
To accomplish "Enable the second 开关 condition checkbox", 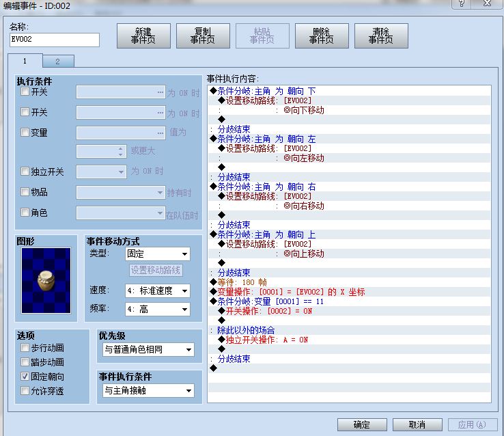I will [x=25, y=112].
